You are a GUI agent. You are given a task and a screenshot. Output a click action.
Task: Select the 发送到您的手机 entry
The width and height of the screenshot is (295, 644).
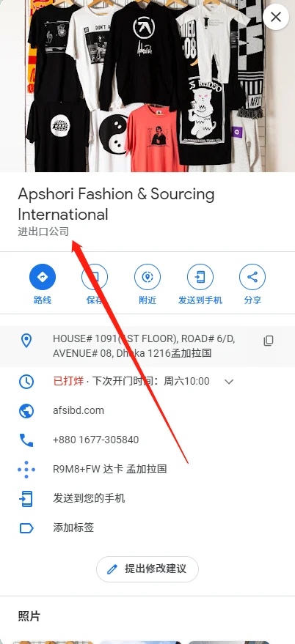(147, 499)
